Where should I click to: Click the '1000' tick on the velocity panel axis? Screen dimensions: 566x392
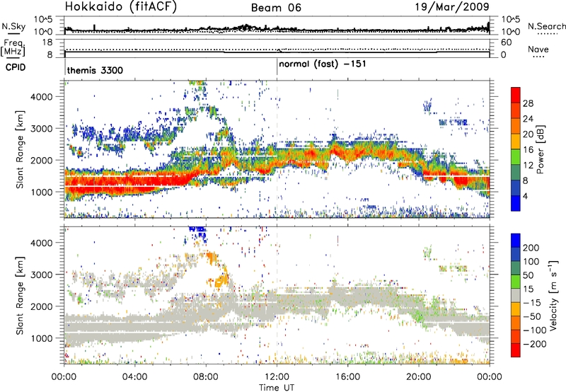coord(42,338)
